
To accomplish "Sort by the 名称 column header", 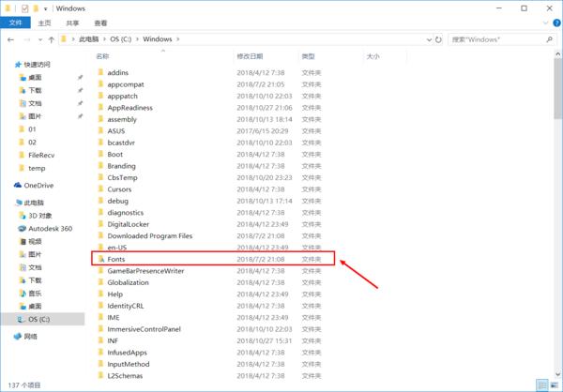I will (102, 56).
